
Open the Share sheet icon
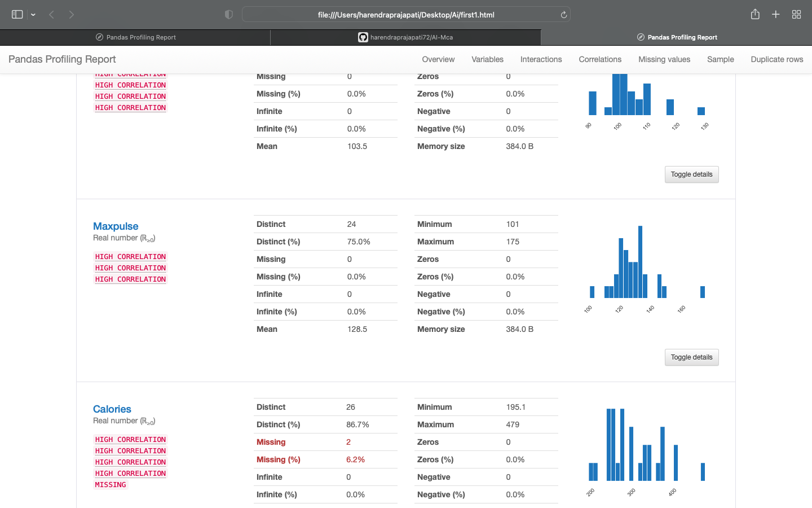[755, 14]
